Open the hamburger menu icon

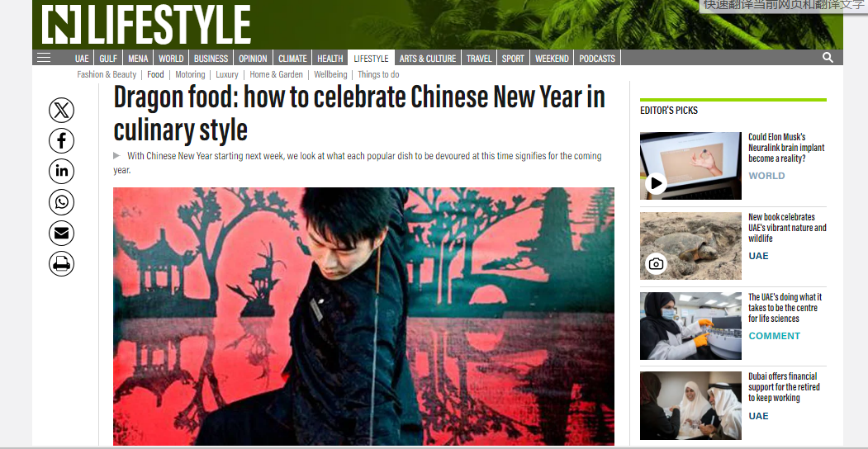point(44,58)
